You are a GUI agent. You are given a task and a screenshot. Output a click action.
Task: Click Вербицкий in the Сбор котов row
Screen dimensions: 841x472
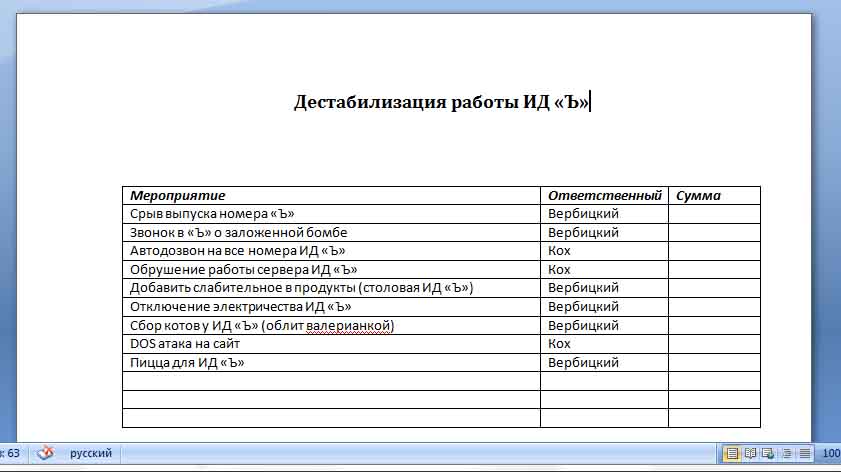click(583, 326)
